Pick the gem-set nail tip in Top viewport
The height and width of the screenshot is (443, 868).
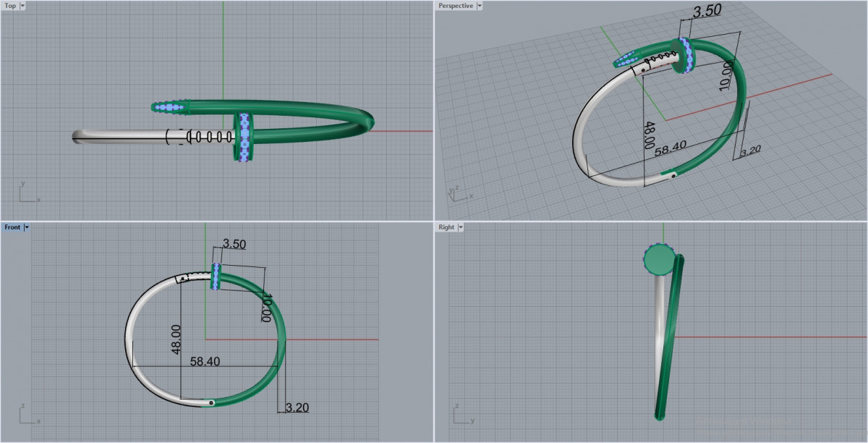(169, 107)
